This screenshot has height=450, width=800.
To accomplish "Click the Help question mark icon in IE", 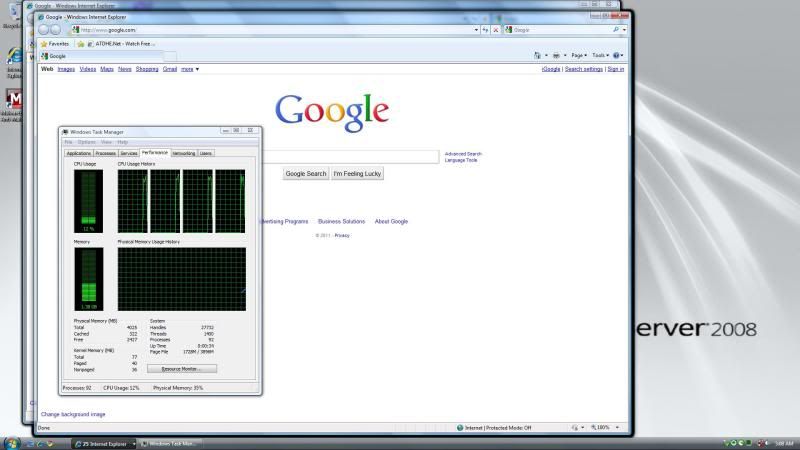I will (x=616, y=55).
